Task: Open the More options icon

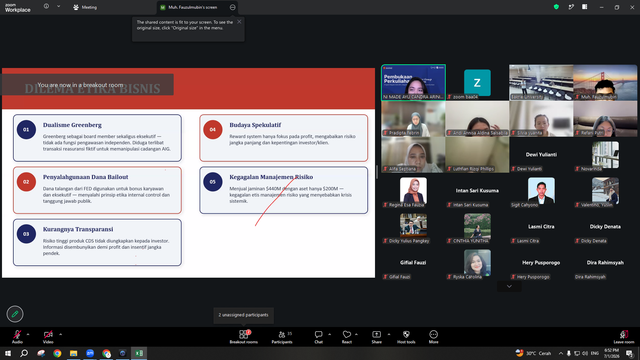Action: point(433,334)
